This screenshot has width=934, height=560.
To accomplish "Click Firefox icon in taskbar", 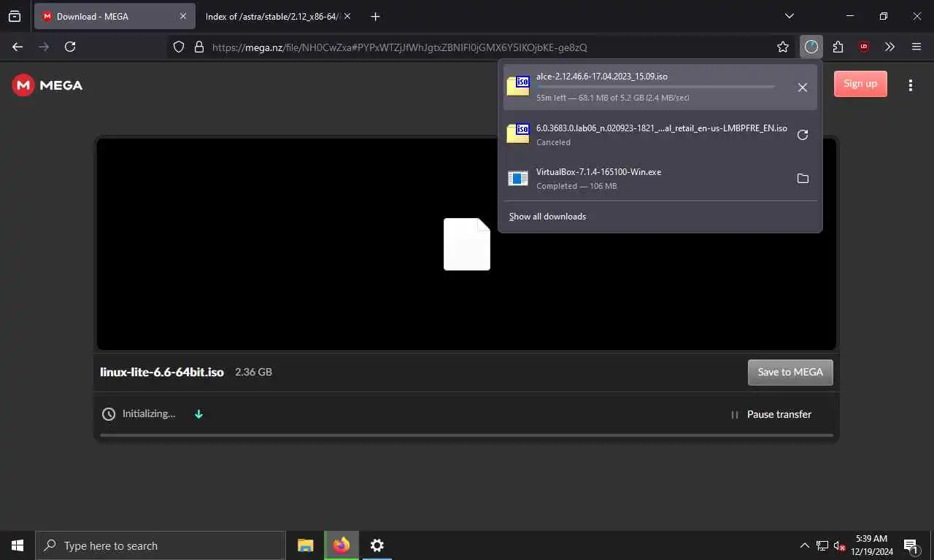I will pyautogui.click(x=341, y=545).
